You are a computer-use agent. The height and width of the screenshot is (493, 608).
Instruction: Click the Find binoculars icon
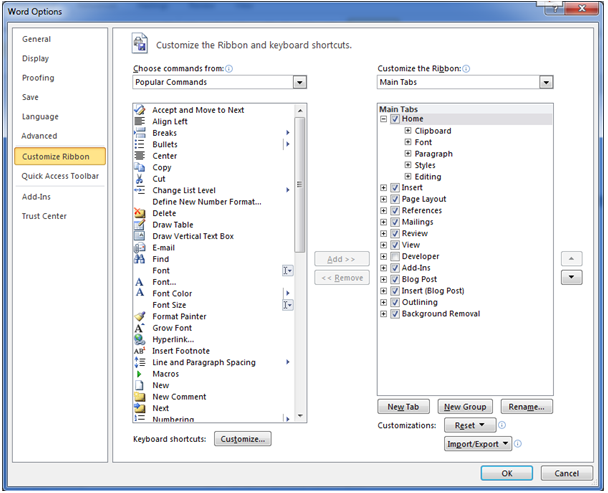[x=140, y=259]
